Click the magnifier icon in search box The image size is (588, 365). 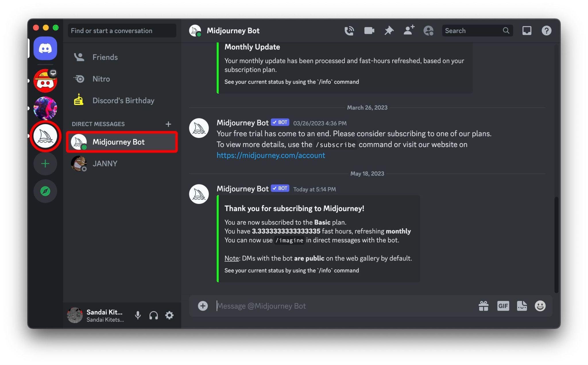506,30
